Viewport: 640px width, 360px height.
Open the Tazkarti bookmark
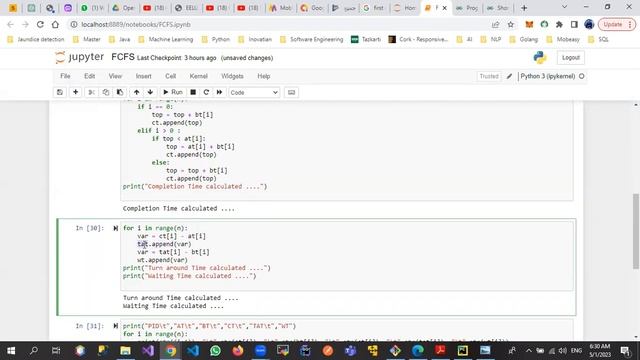(366, 40)
